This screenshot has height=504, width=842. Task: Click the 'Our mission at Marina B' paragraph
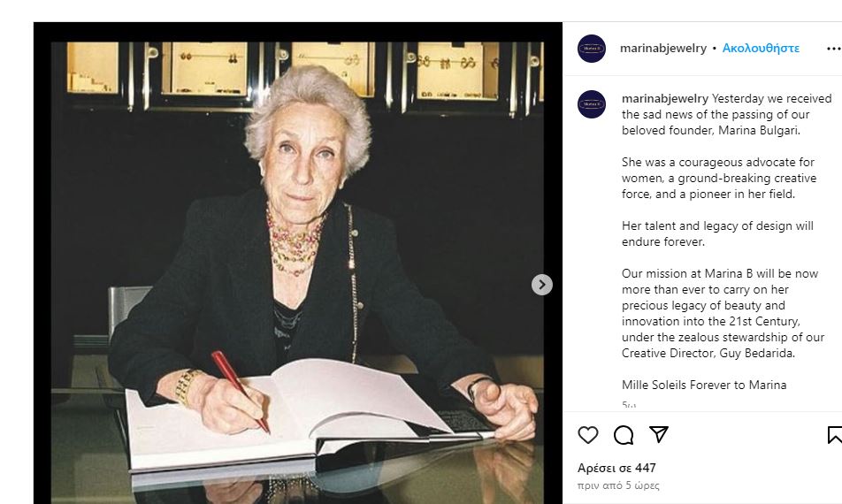[x=723, y=313]
